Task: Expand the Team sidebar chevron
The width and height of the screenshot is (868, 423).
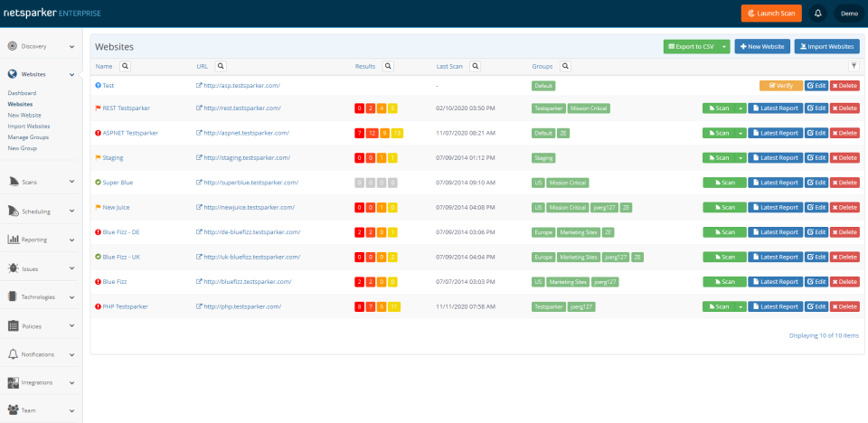Action: [x=72, y=411]
